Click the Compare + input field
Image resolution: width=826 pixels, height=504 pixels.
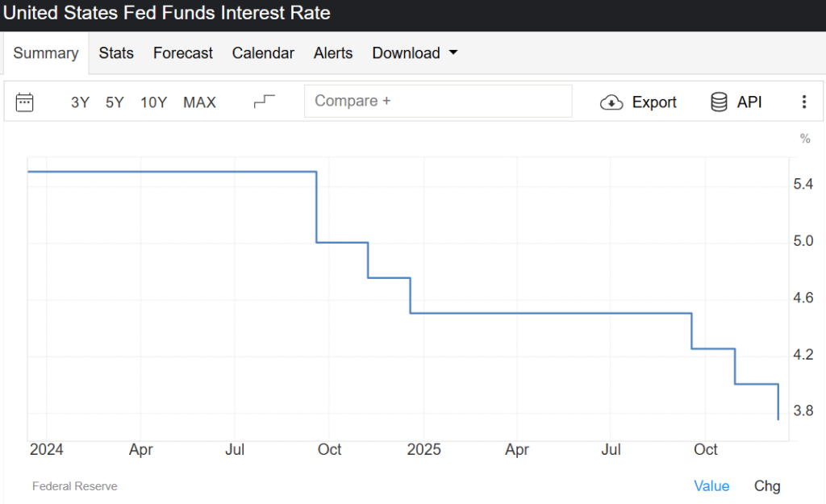tap(437, 102)
